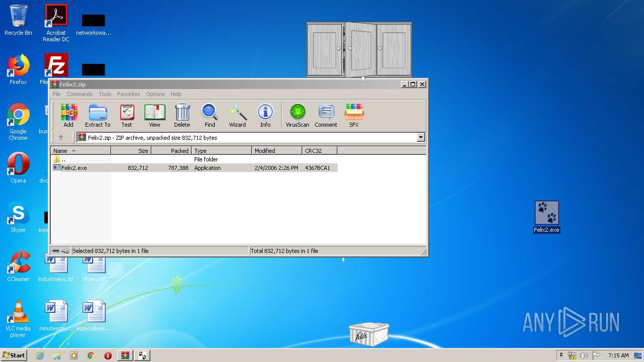Select the Felix2.exe desktop icon
The height and width of the screenshot is (362, 644).
coord(546,217)
